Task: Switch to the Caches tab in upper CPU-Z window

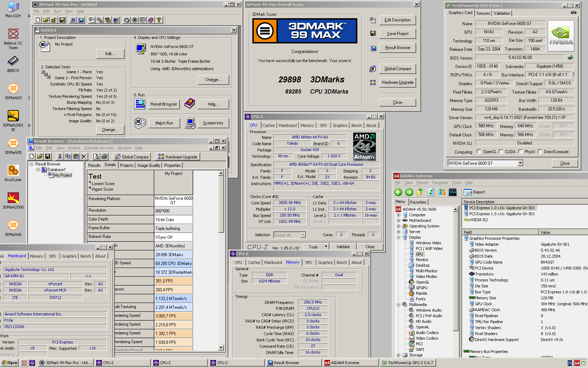Action: click(x=268, y=125)
